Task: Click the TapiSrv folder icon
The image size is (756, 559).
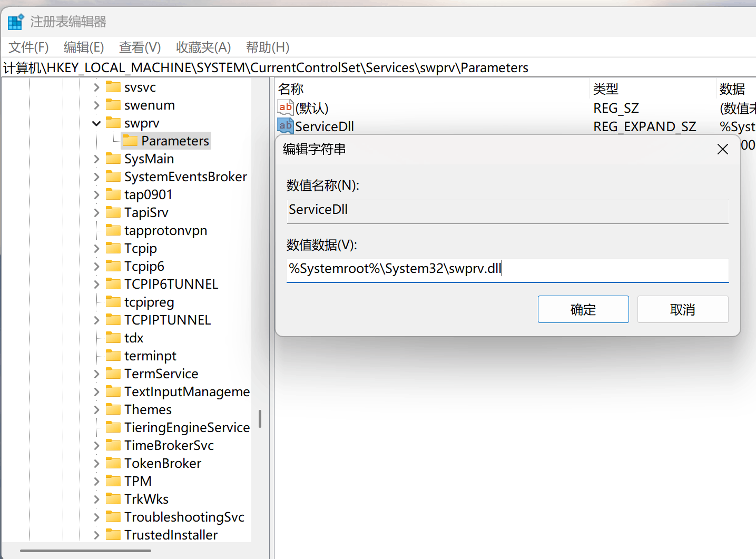Action: point(113,212)
